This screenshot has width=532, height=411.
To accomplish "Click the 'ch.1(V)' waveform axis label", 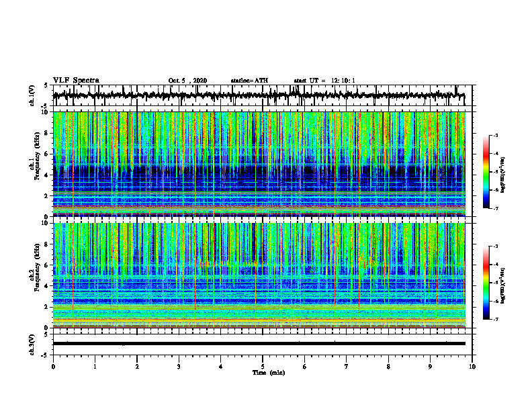I will [32, 95].
